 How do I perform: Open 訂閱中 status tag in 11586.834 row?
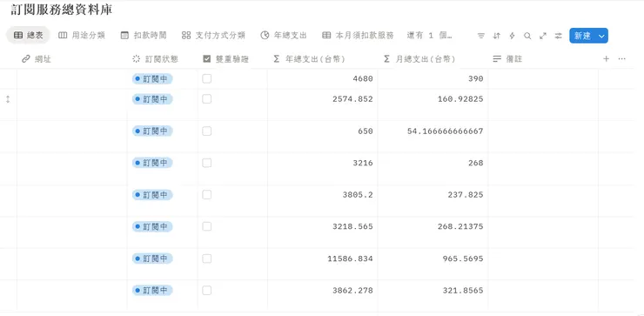coord(152,259)
